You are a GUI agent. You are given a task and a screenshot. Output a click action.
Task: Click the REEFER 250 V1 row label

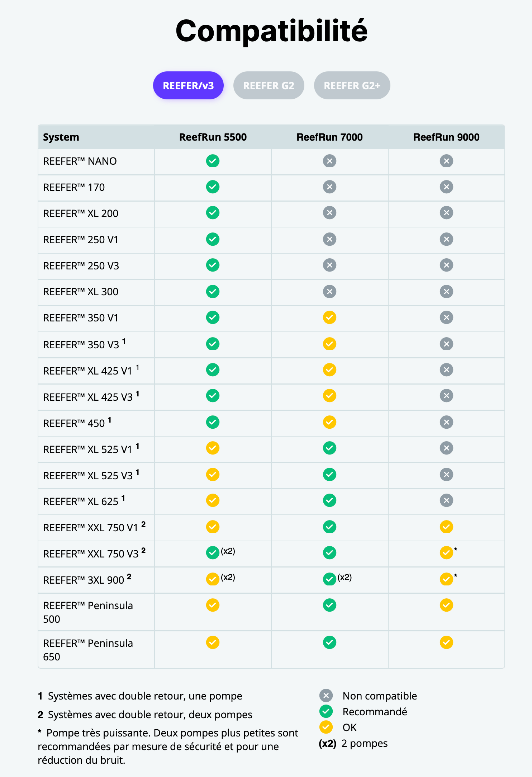coord(81,240)
